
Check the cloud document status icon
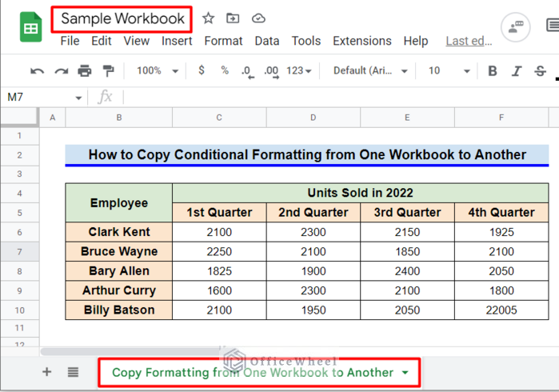click(x=258, y=18)
